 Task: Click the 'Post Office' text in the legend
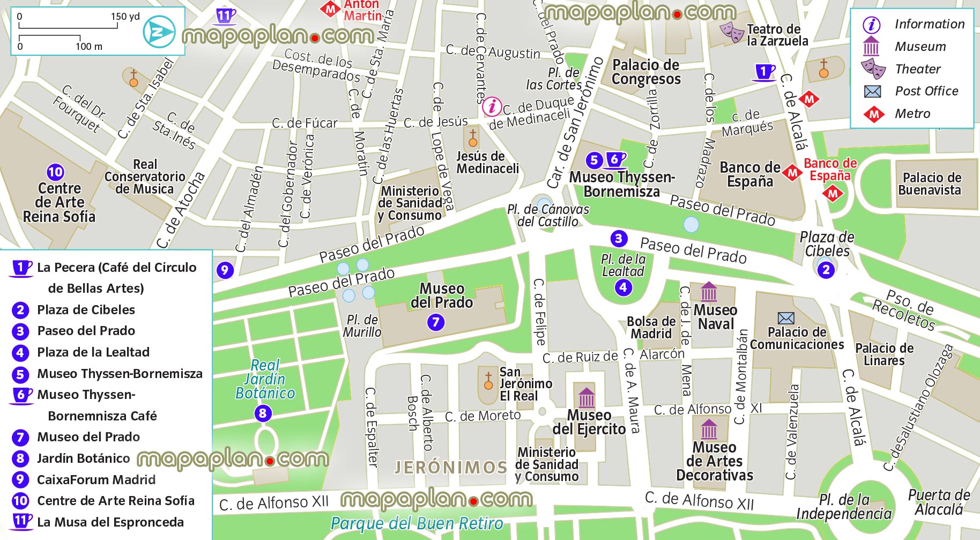click(x=927, y=91)
